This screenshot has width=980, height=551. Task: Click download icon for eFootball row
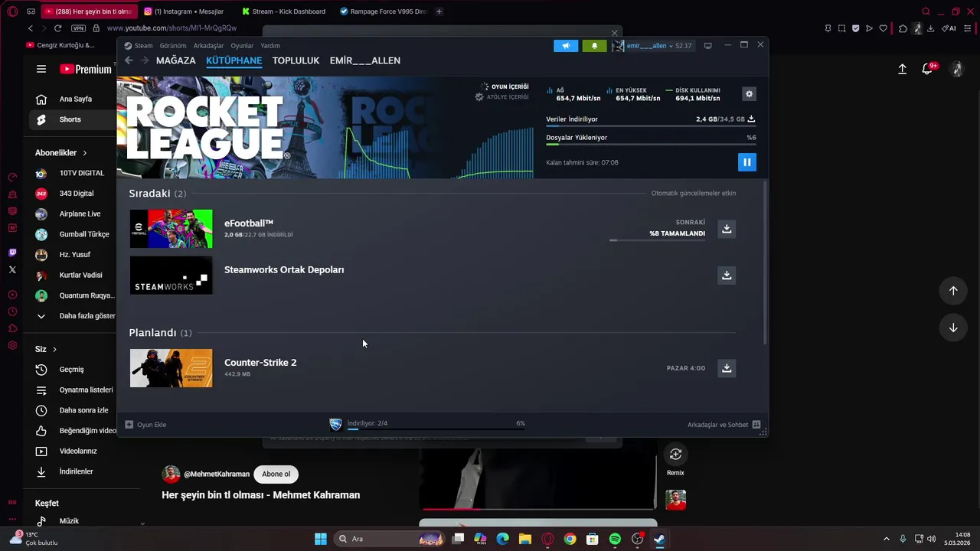pyautogui.click(x=727, y=229)
